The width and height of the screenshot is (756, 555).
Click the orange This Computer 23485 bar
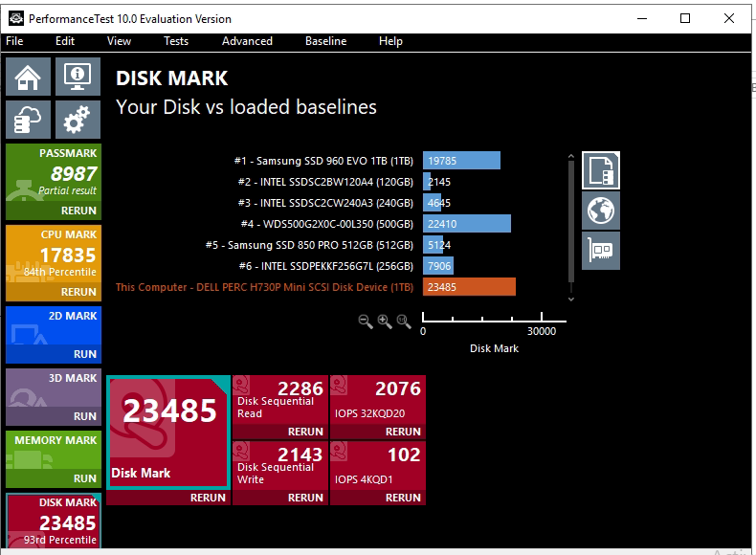click(x=469, y=287)
